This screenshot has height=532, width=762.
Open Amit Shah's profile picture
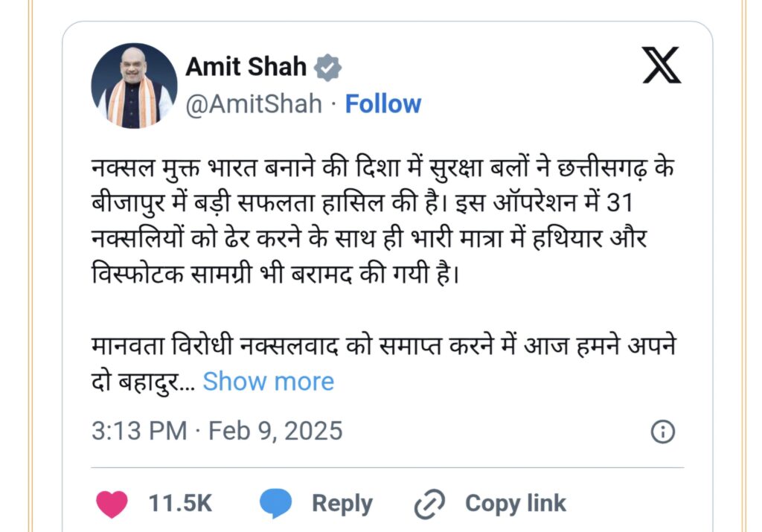click(134, 86)
